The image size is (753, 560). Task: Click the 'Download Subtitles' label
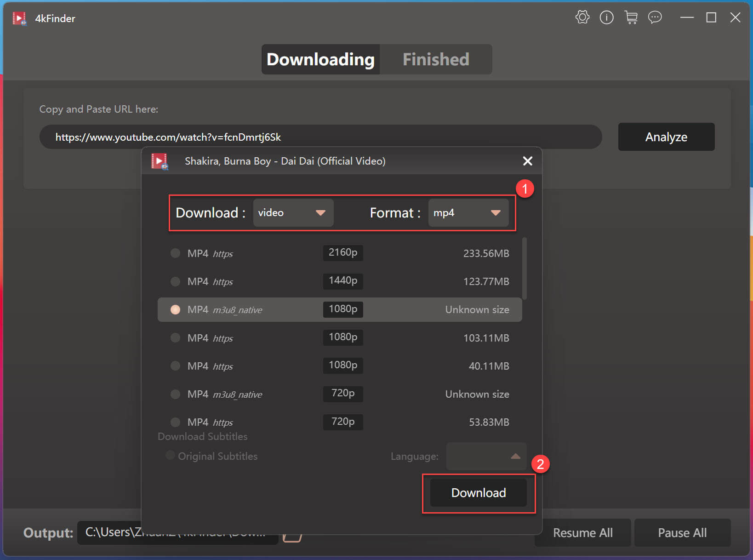203,436
